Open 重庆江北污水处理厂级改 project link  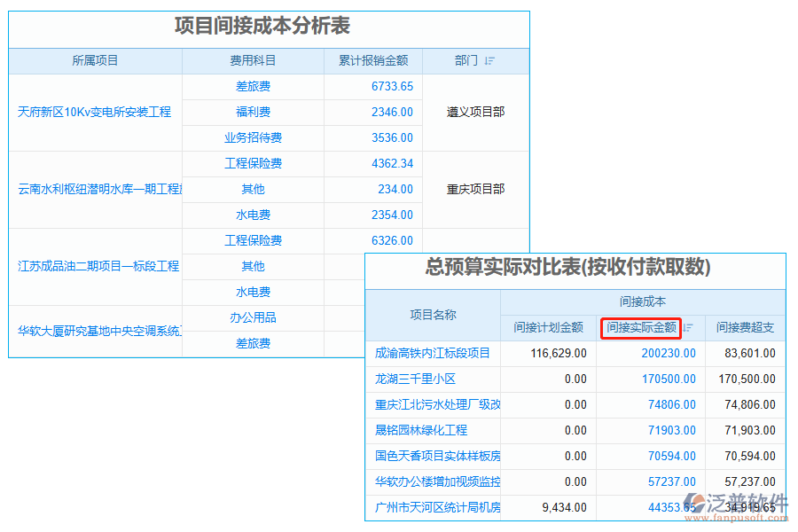coord(436,404)
